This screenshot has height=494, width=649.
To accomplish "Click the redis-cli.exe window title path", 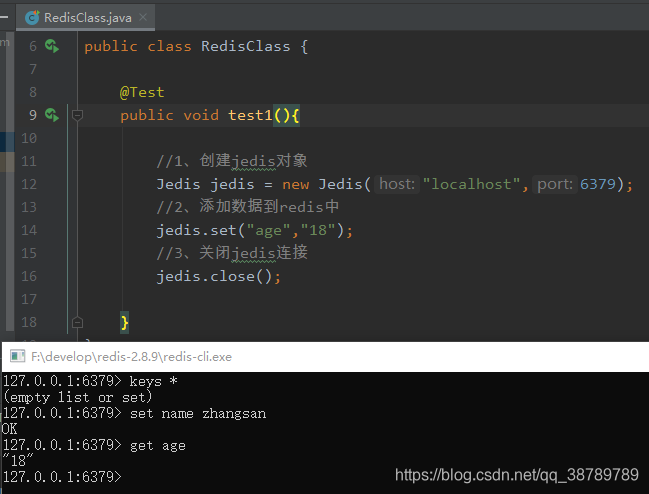I will [x=131, y=357].
